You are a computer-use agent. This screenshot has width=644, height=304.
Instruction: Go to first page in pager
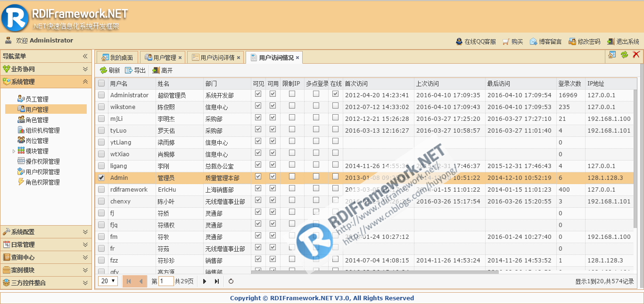(129, 281)
